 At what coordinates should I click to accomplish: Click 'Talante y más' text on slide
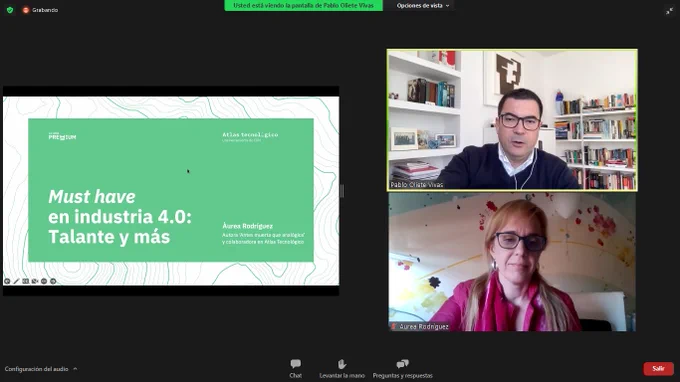tap(109, 237)
